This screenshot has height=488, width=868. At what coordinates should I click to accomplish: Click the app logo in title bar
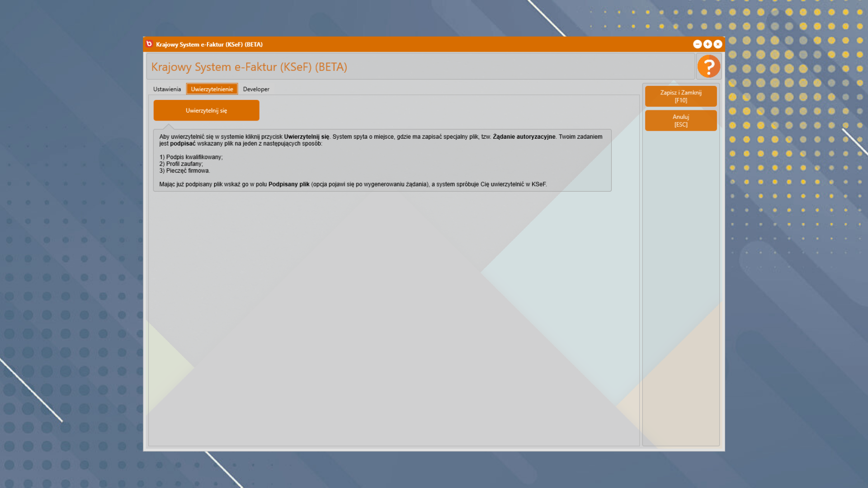pos(149,44)
